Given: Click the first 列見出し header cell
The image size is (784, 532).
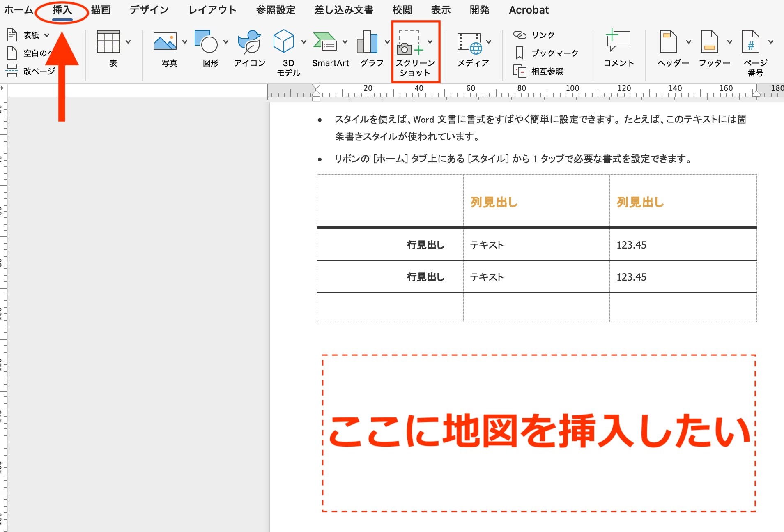Looking at the screenshot, I should pyautogui.click(x=536, y=201).
